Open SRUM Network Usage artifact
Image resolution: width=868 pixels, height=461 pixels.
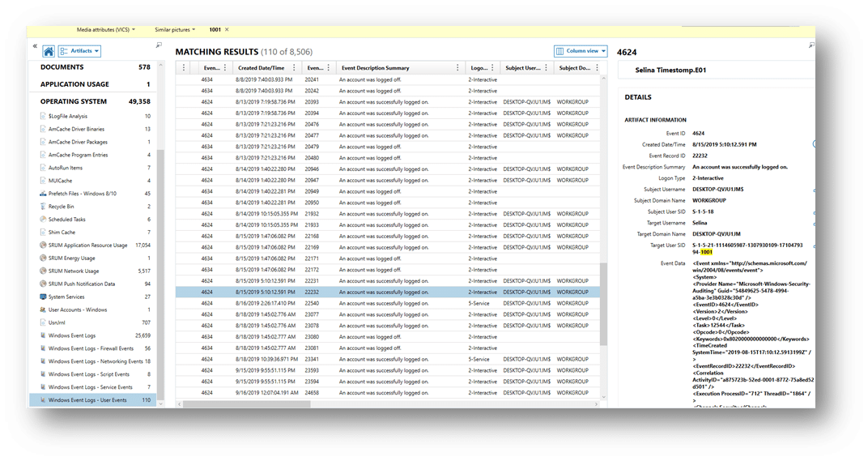coord(74,271)
